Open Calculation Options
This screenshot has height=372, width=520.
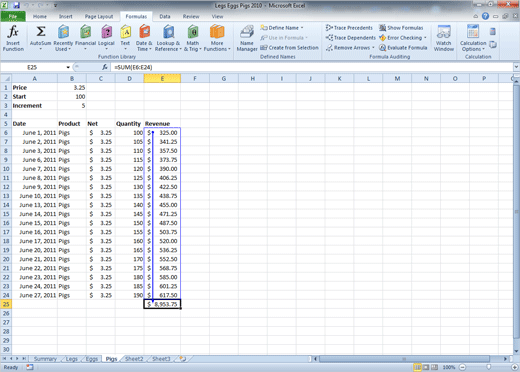click(x=473, y=38)
